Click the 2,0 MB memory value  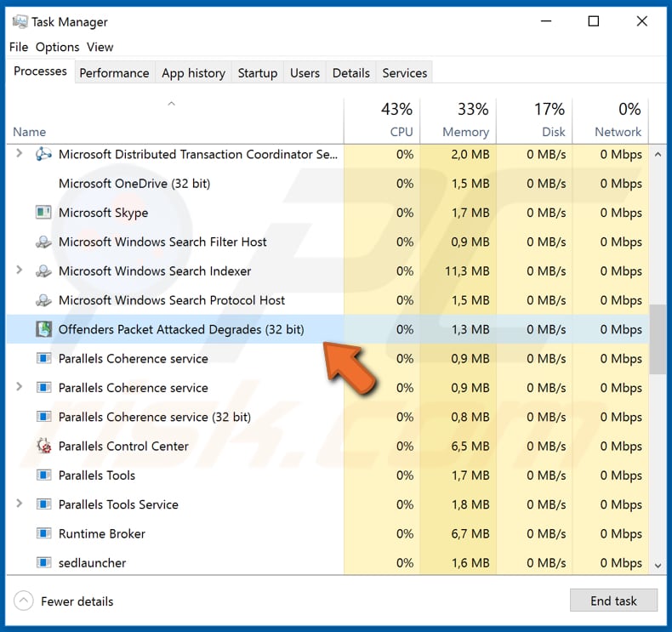[x=470, y=154]
